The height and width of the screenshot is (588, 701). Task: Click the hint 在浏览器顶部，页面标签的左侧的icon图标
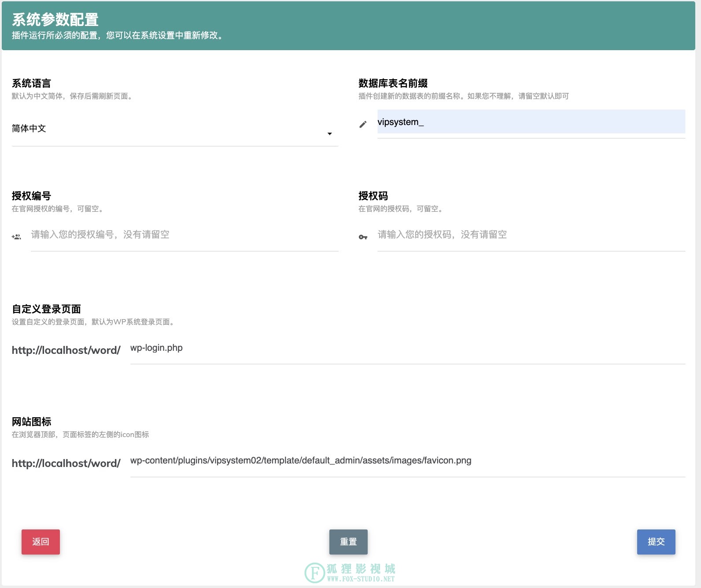pyautogui.click(x=80, y=434)
